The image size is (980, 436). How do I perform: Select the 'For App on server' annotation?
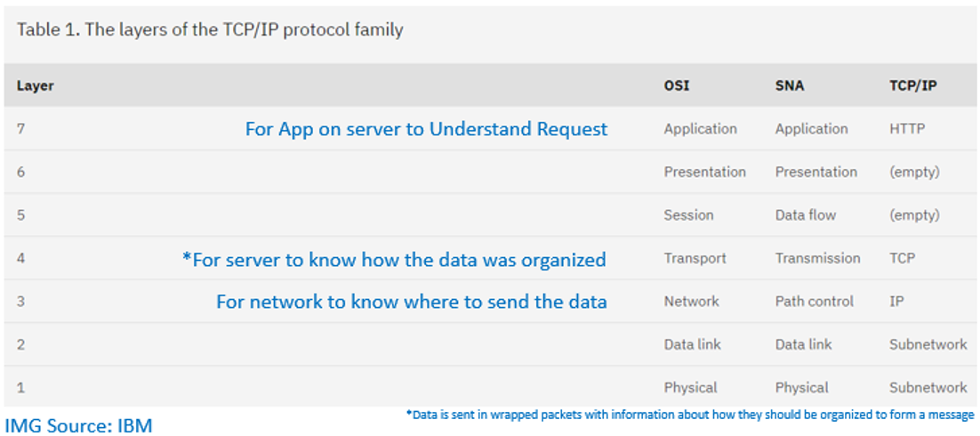(426, 129)
